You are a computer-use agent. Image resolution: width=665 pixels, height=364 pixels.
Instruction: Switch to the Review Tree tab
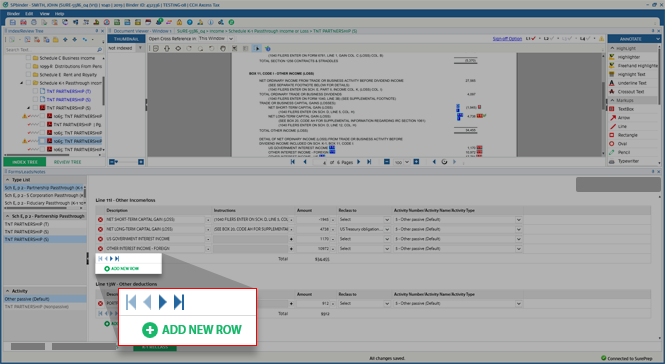(67, 162)
